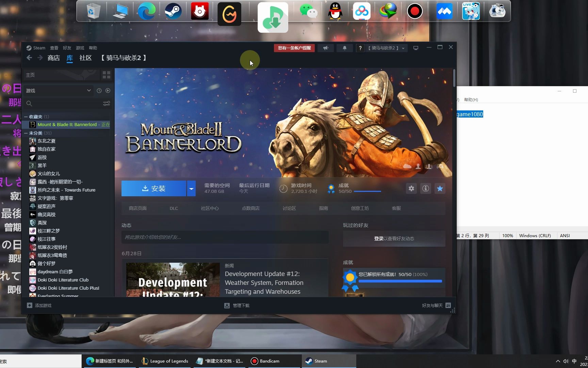The height and width of the screenshot is (368, 588).
Task: Click the add game plus icon
Action: [30, 306]
